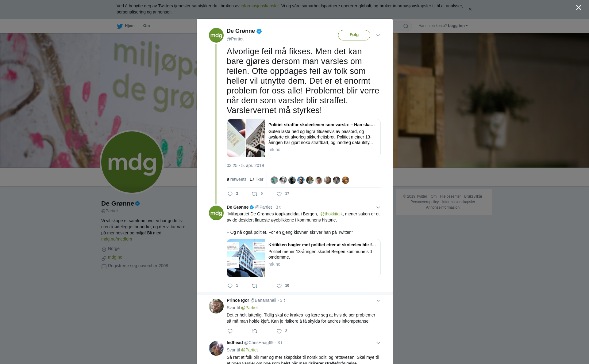Click the Twitter bird Hjem icon

120,26
